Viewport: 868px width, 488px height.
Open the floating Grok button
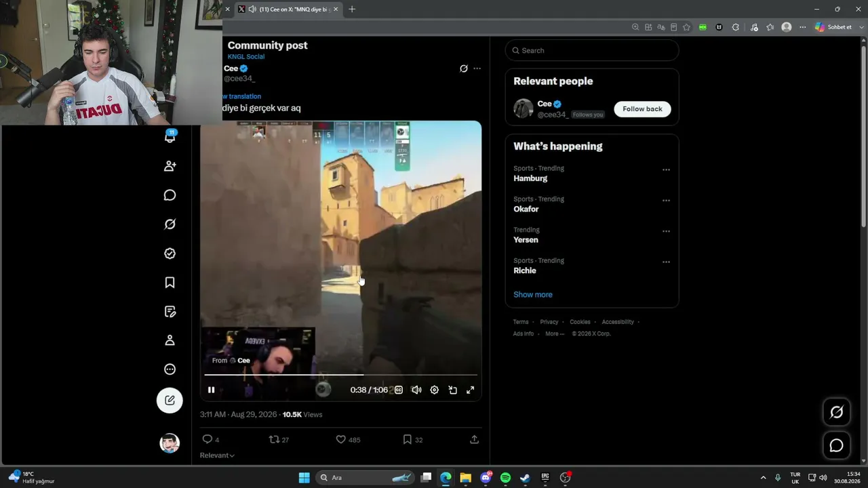tap(837, 412)
